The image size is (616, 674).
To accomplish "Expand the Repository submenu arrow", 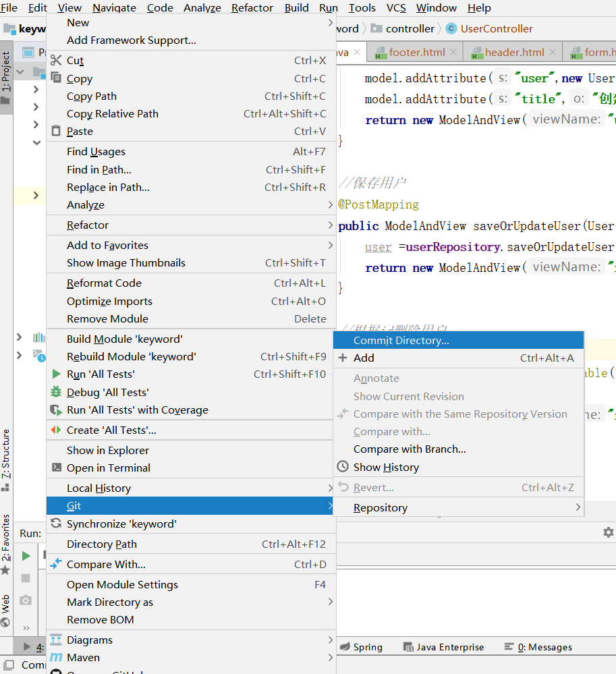I will tap(578, 507).
